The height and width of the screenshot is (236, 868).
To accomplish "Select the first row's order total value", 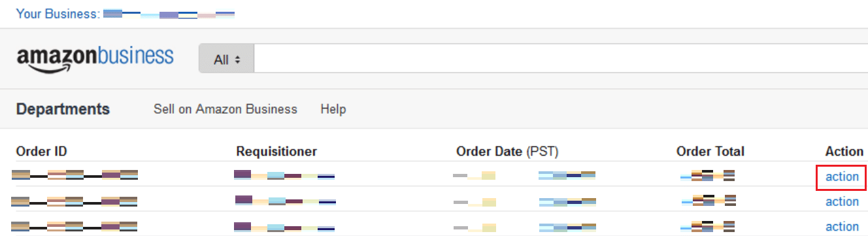I will [x=708, y=175].
